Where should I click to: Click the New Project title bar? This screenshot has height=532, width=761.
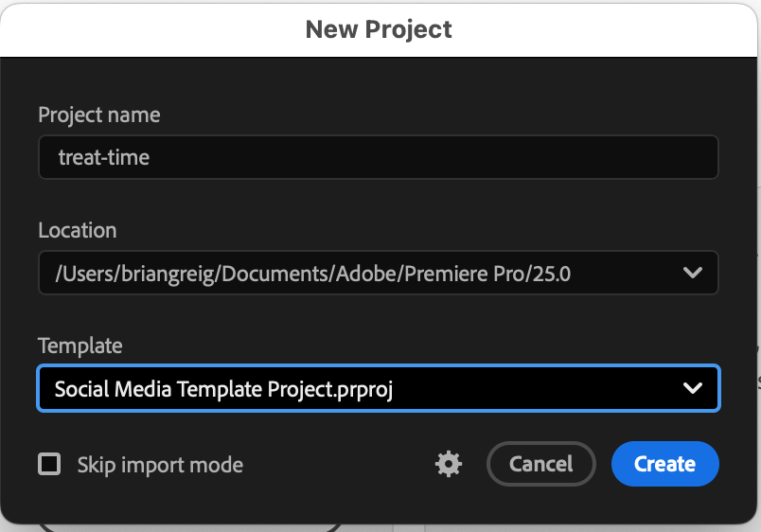click(379, 29)
